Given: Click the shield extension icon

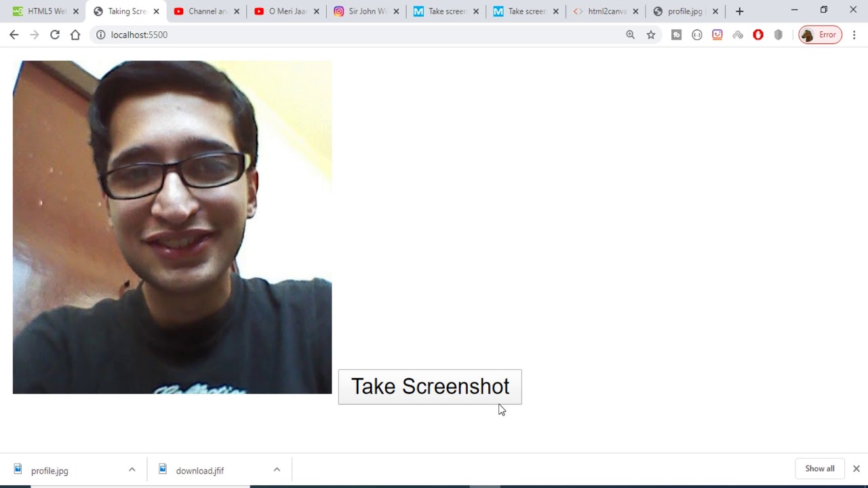Looking at the screenshot, I should point(778,35).
